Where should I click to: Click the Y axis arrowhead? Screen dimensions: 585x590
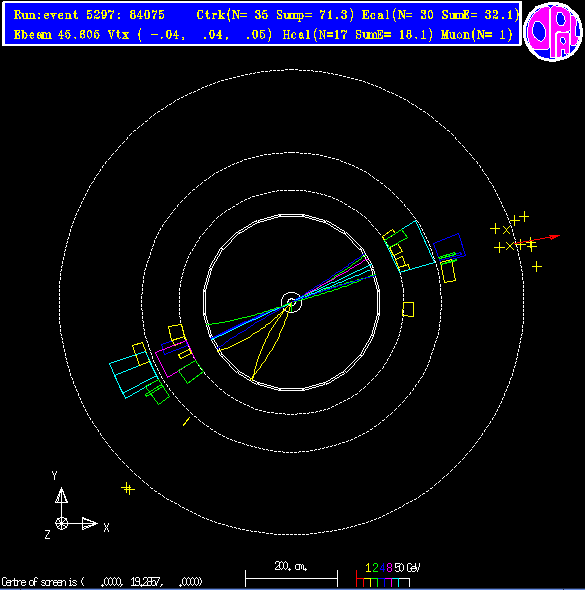(x=61, y=495)
